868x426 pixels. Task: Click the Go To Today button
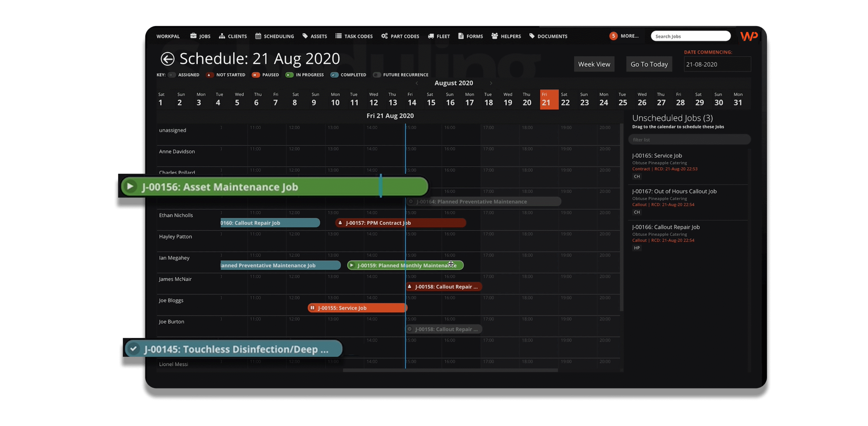coord(649,64)
